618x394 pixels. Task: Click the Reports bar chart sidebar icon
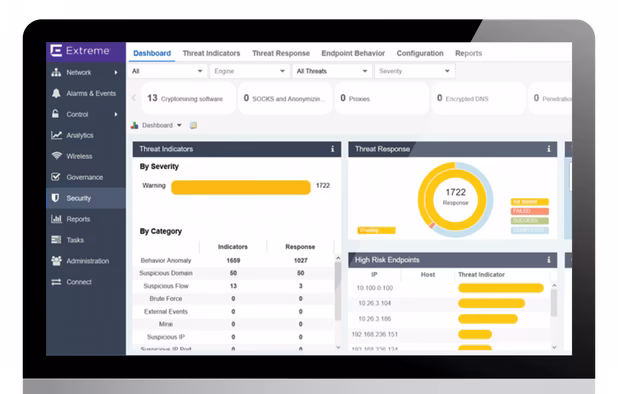(56, 219)
